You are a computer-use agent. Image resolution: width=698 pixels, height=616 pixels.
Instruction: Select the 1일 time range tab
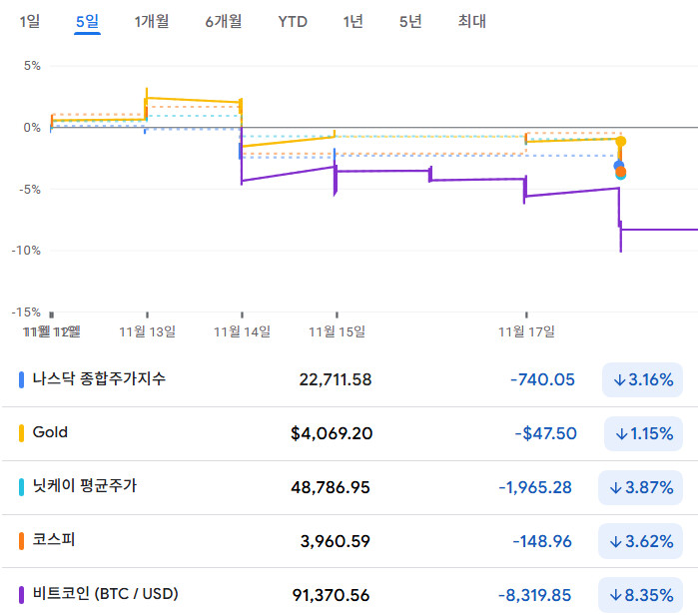point(30,21)
